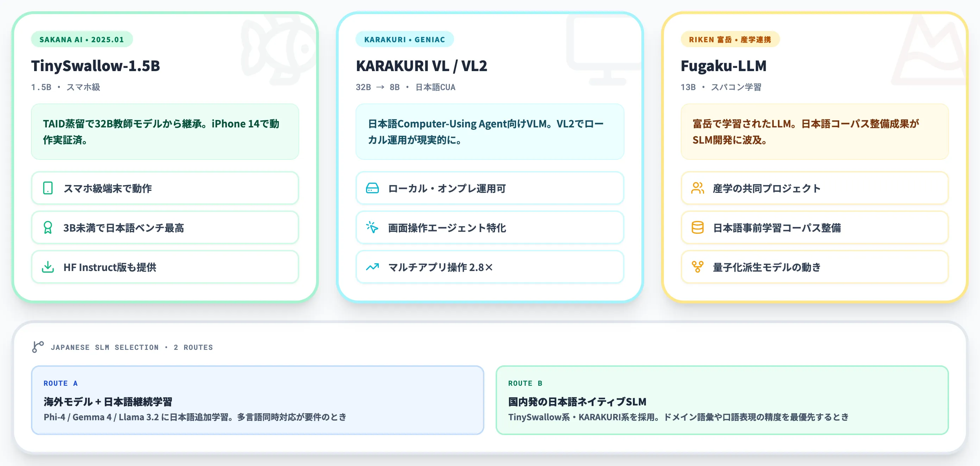The width and height of the screenshot is (980, 466).
Task: Click the 量子化派生モデルの動き feature label
Action: pos(767,267)
